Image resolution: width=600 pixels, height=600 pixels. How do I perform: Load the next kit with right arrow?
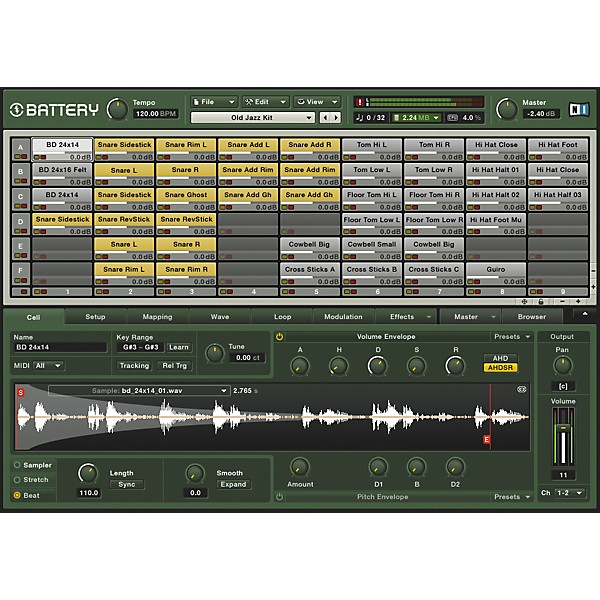click(x=336, y=117)
